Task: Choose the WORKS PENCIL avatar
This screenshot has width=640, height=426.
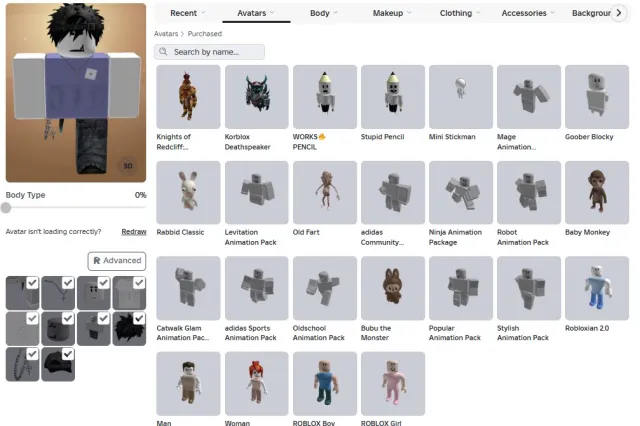Action: tap(324, 97)
